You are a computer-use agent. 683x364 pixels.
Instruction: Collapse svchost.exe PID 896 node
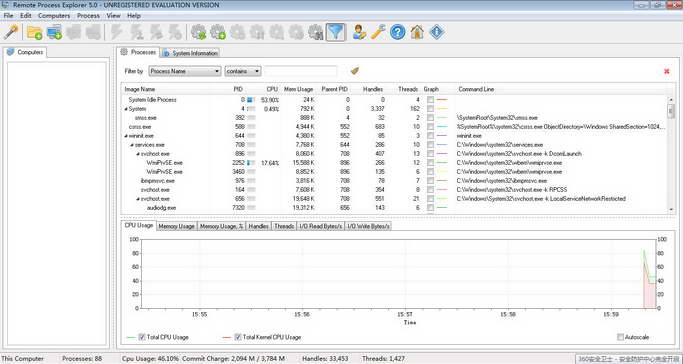click(x=138, y=154)
